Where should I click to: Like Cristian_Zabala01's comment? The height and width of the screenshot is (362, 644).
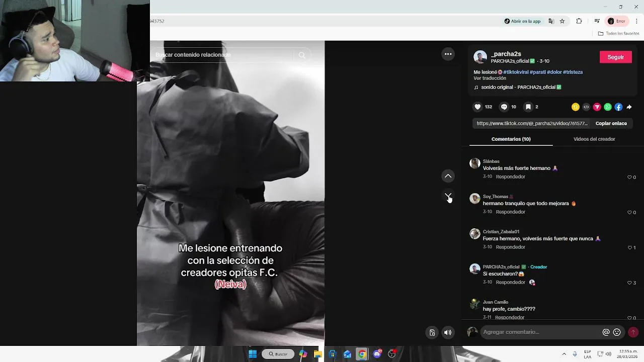(629, 248)
